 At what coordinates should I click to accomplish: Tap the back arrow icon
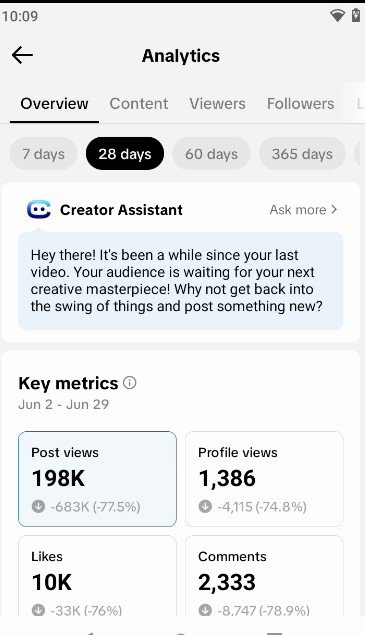coord(22,55)
